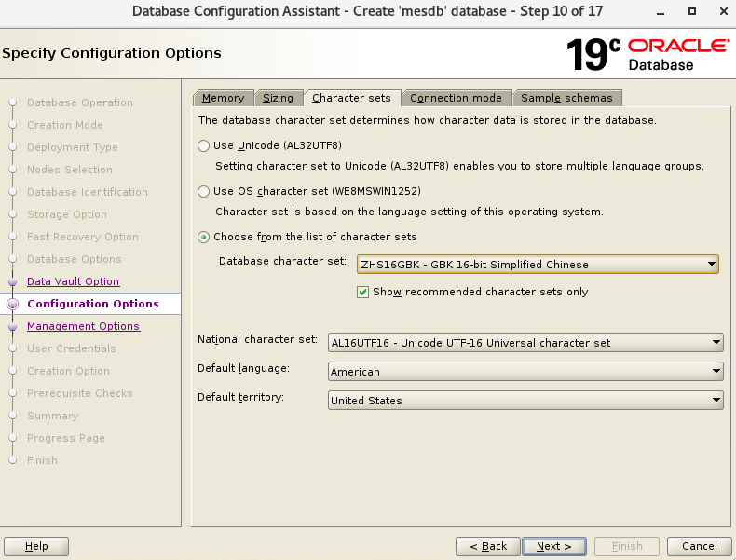Maximize the Database Configuration Assistant window
Screen dimensions: 736x560
tap(691, 11)
